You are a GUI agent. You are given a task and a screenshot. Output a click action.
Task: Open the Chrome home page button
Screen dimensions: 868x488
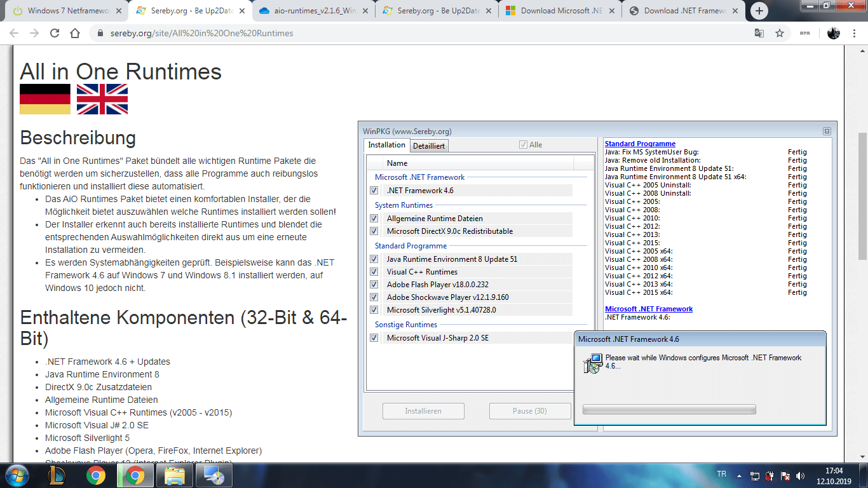click(75, 33)
